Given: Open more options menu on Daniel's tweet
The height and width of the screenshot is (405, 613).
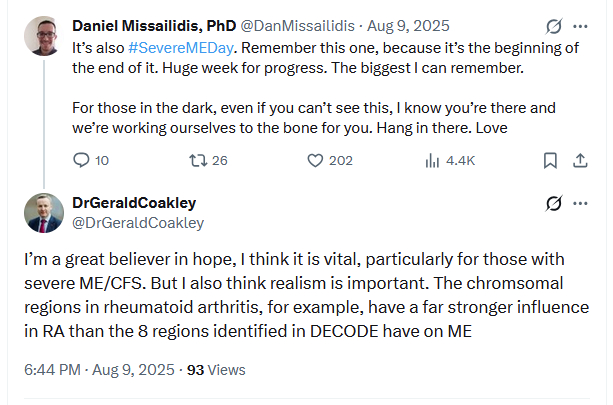Looking at the screenshot, I should point(581,25).
